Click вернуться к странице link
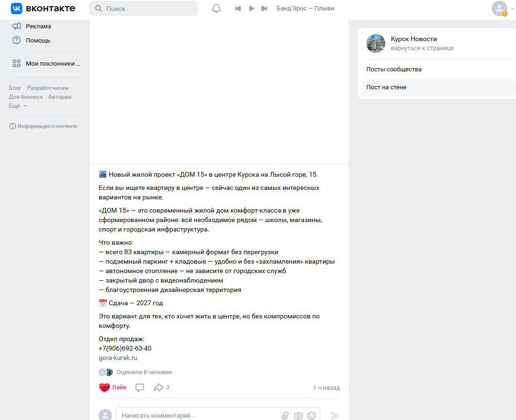 [422, 48]
